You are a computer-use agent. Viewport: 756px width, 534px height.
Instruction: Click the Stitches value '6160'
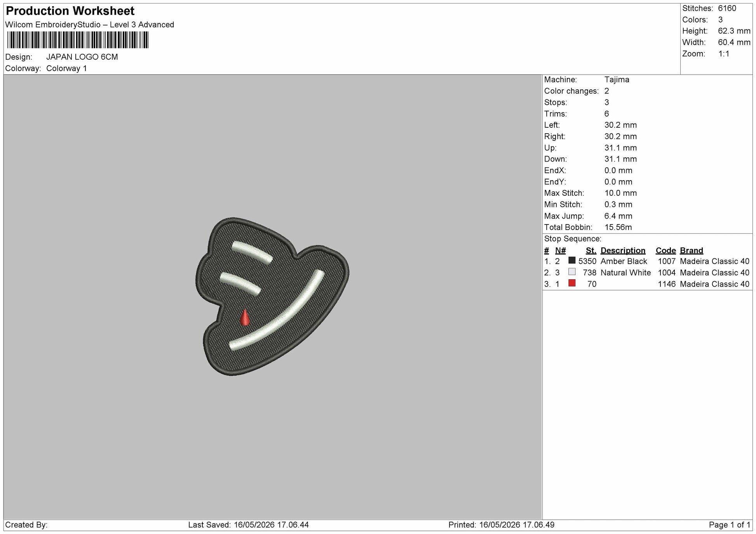pos(727,9)
